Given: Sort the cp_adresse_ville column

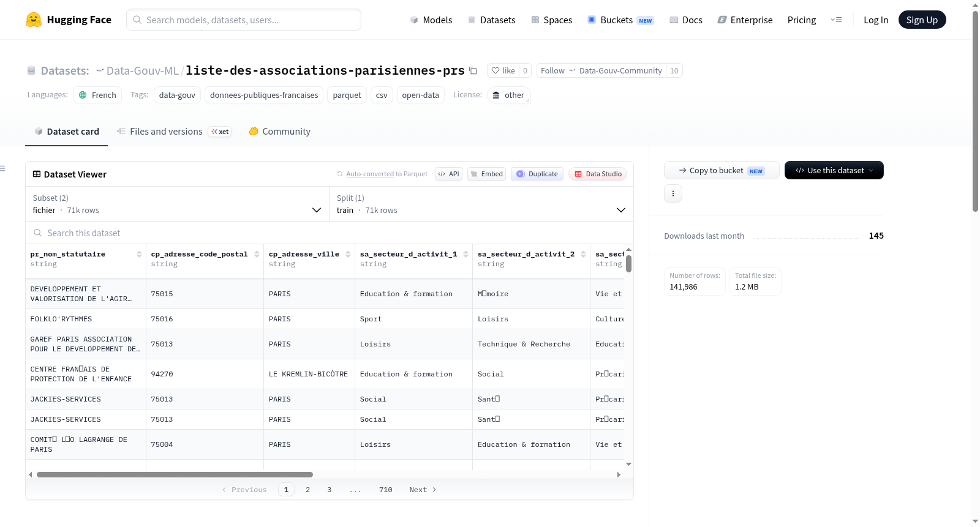Looking at the screenshot, I should click(348, 254).
